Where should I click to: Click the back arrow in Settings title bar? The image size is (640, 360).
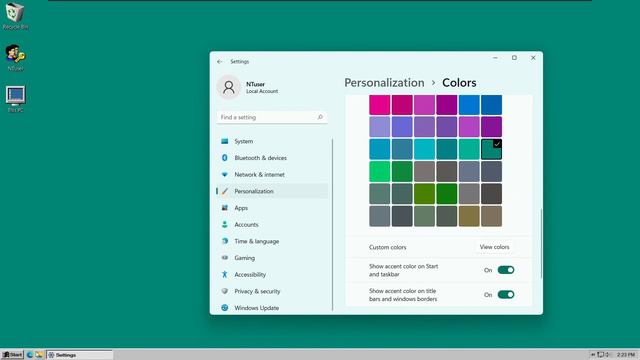coord(220,62)
